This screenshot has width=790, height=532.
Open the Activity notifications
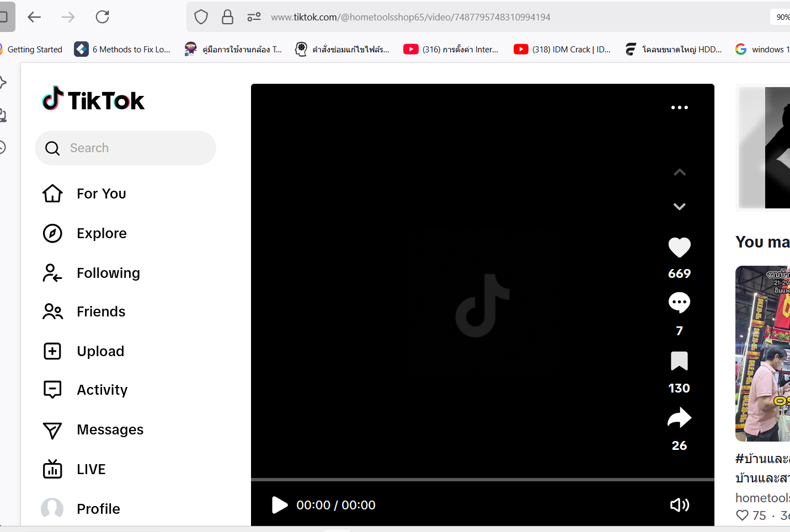pos(102,390)
